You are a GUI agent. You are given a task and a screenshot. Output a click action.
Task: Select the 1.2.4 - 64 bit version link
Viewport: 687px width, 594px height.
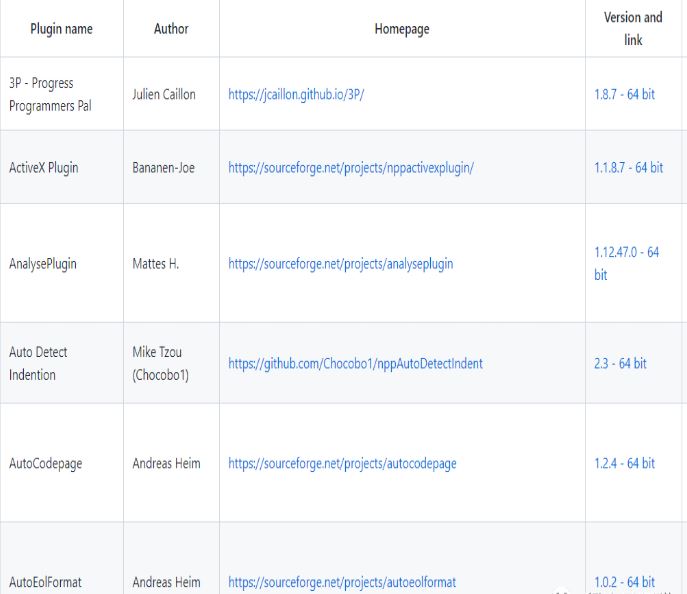[x=624, y=463]
